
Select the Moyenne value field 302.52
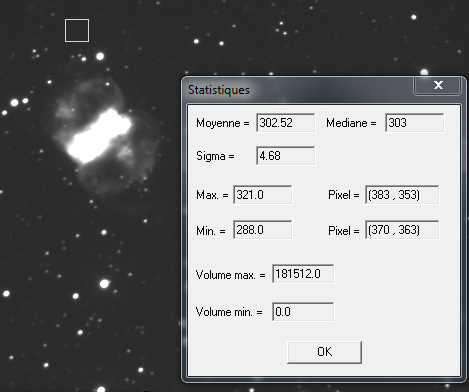point(285,123)
